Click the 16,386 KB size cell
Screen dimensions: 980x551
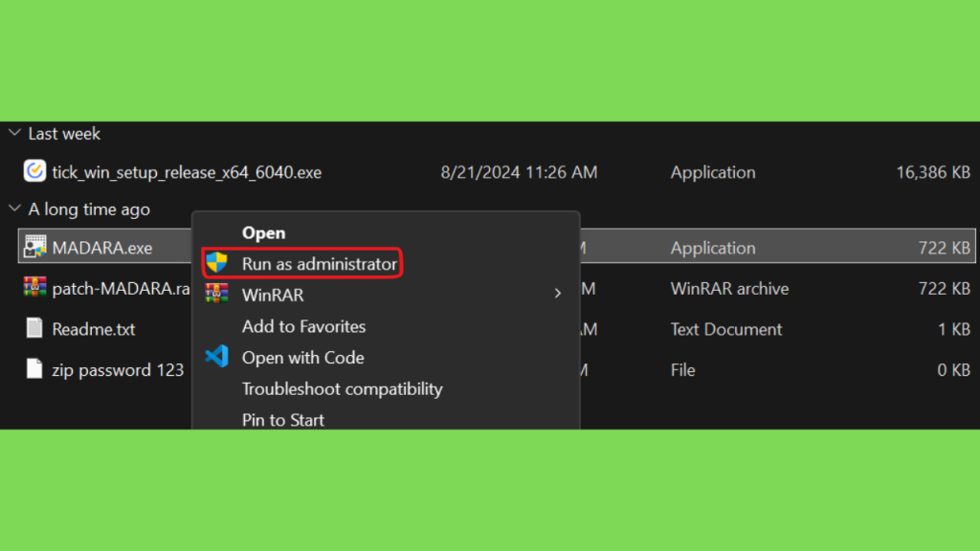[x=933, y=172]
